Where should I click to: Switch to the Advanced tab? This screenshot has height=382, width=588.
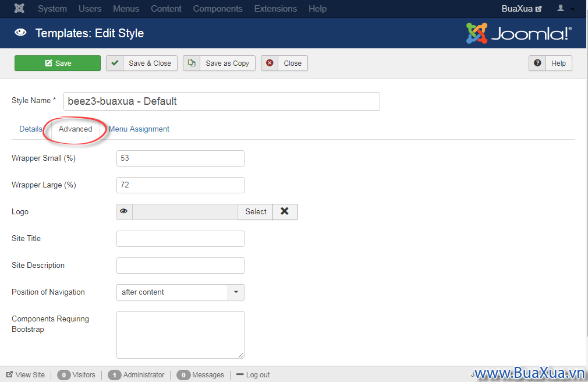coord(75,129)
